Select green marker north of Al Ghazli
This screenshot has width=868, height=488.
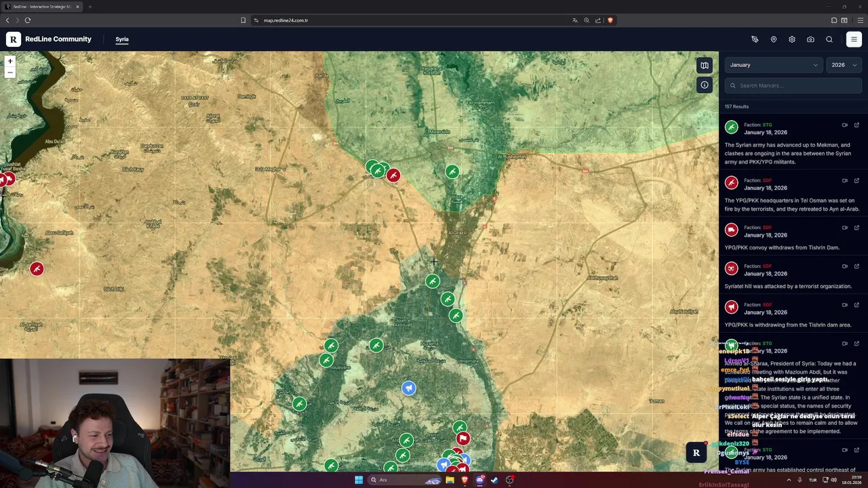pyautogui.click(x=452, y=172)
